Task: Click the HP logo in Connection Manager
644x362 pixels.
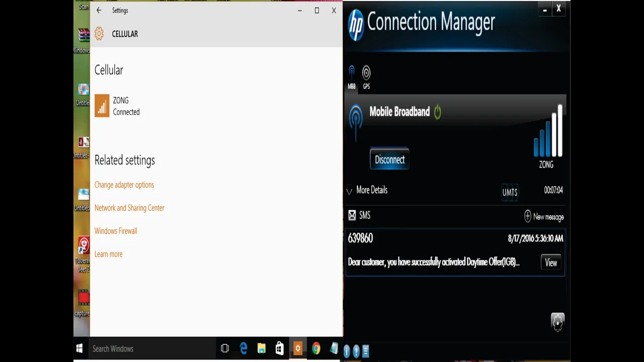Action: 356,25
